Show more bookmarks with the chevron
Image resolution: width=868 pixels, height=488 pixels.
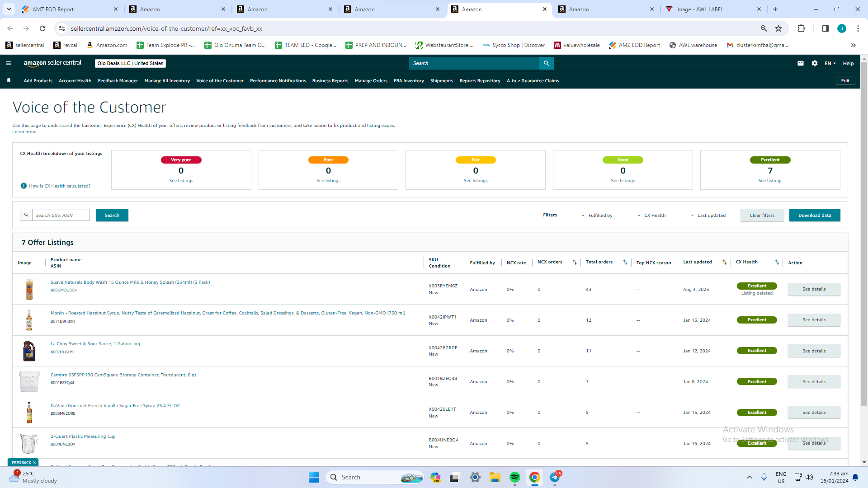coord(854,45)
